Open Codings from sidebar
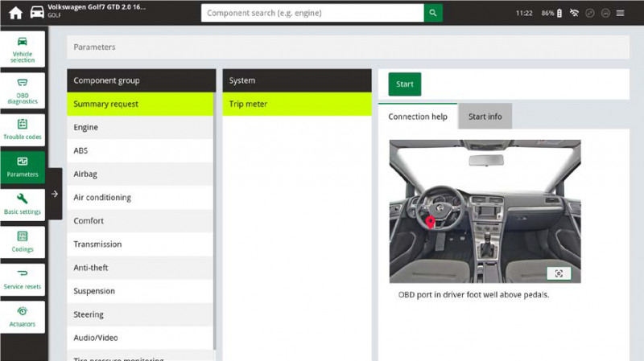 point(23,241)
